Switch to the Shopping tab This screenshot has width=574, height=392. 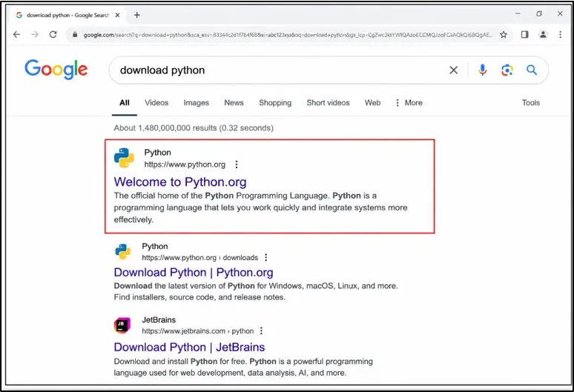275,103
